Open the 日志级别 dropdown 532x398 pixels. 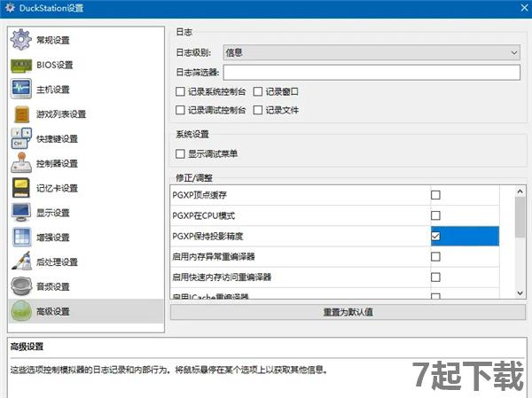coord(372,52)
